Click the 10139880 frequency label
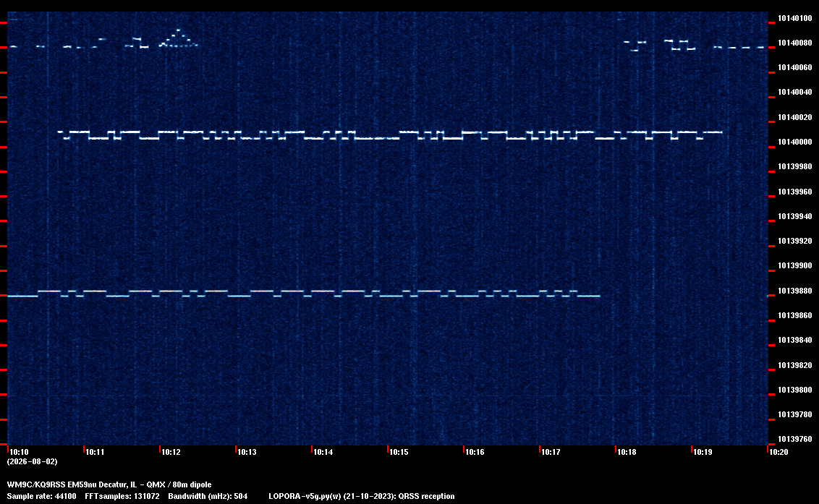This screenshot has height=504, width=819. pos(794,291)
